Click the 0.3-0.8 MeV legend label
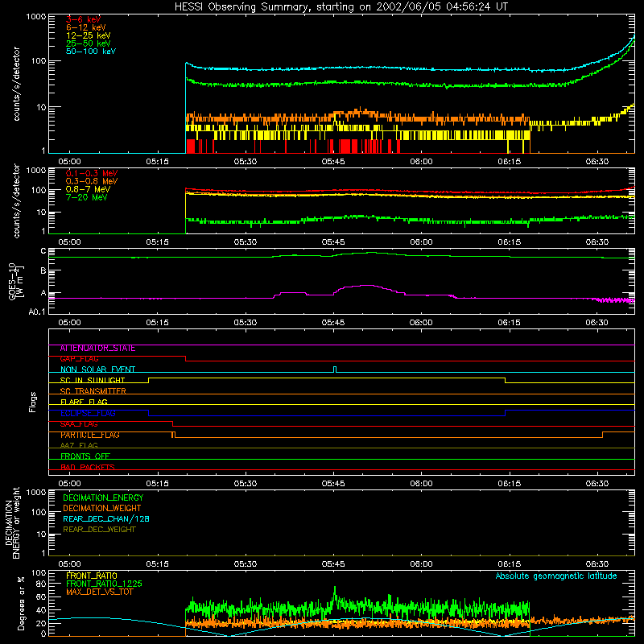The height and width of the screenshot is (644, 644). coord(92,181)
